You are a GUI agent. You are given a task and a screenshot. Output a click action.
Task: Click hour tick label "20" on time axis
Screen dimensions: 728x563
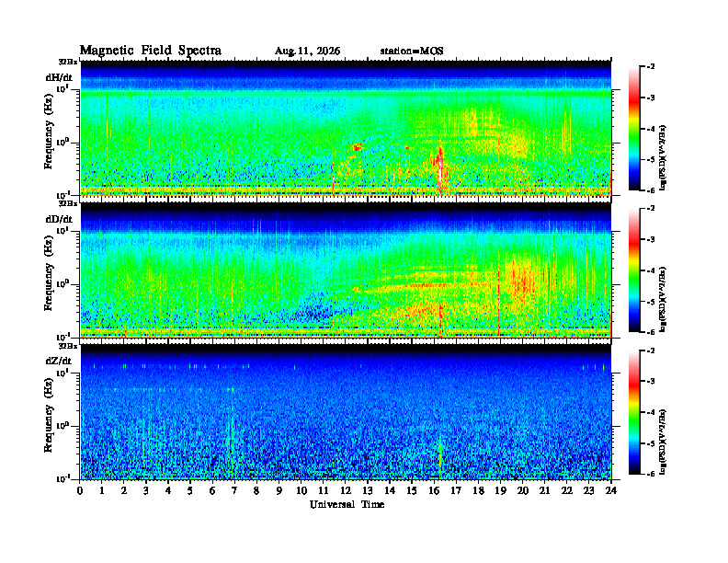point(522,491)
